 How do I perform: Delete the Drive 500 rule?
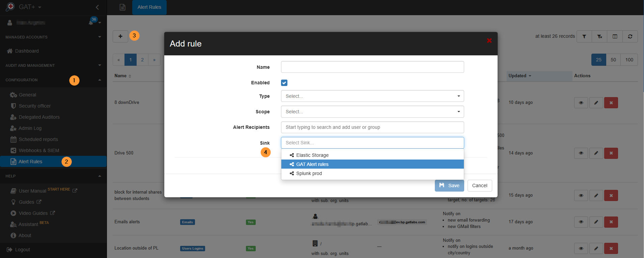pos(611,153)
